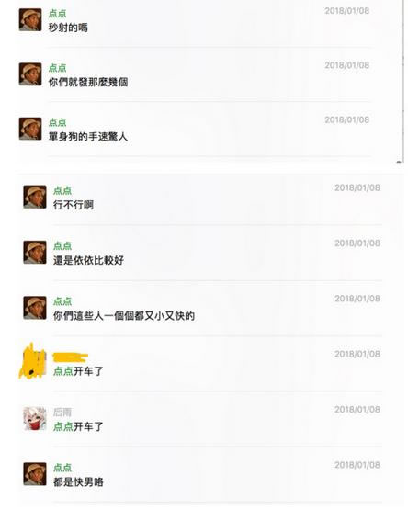Click the message 還是依依比較好

click(88, 260)
